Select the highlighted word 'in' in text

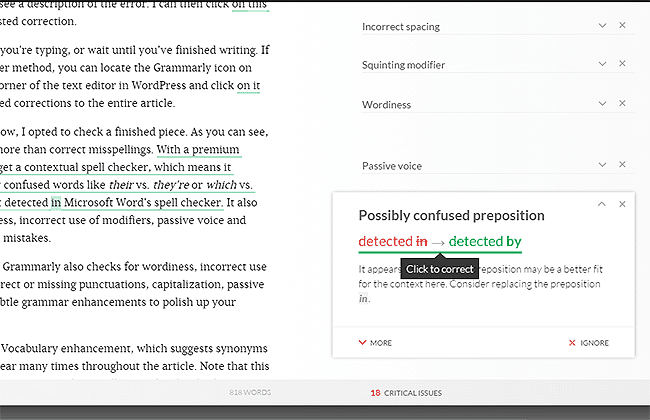coord(56,202)
